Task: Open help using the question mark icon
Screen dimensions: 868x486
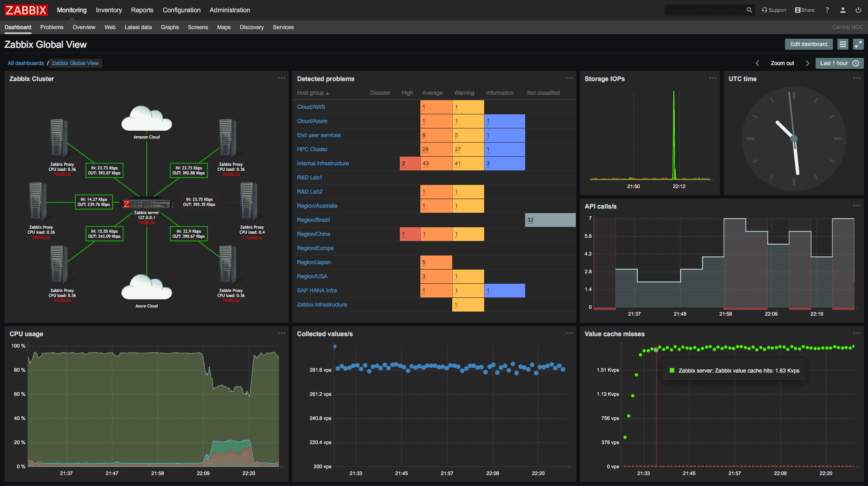Action: coord(827,10)
